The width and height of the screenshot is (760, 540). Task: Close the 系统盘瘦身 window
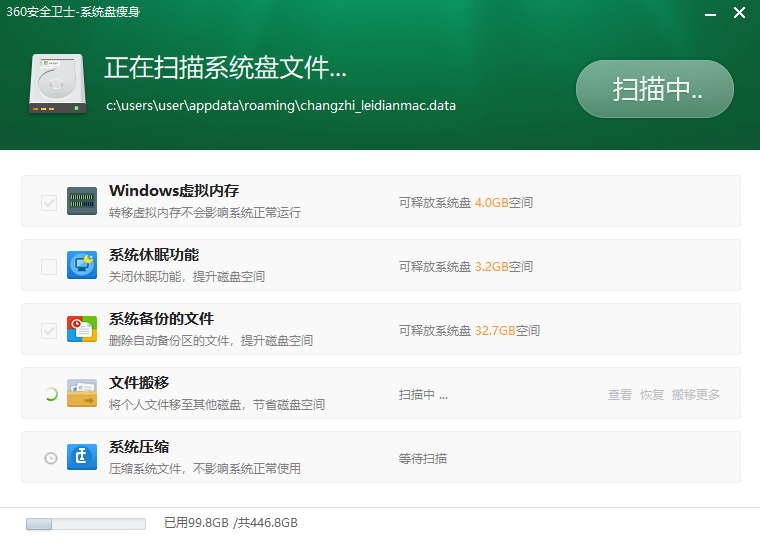pyautogui.click(x=739, y=13)
